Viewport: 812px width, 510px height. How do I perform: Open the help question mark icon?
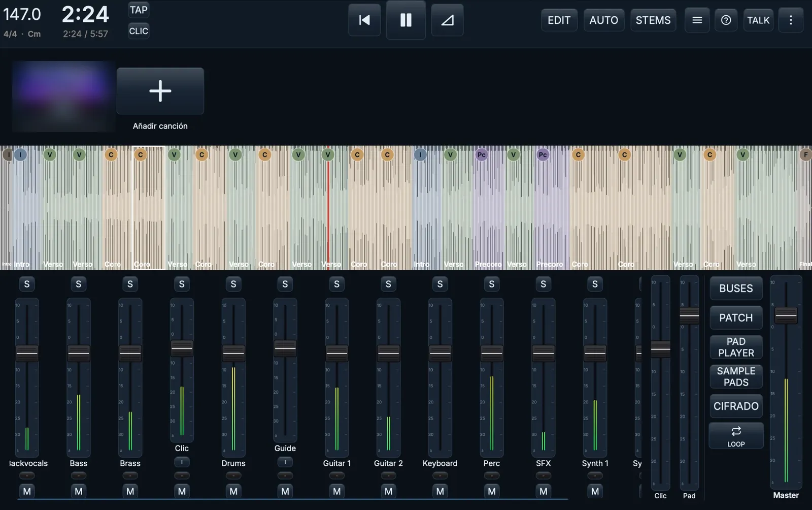(726, 20)
